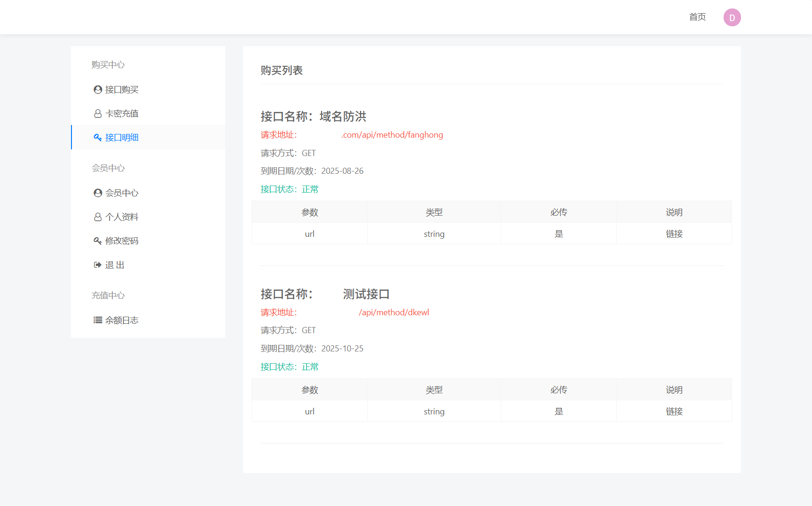The width and height of the screenshot is (812, 506).
Task: Open the dkewl API request address link
Action: 394,312
